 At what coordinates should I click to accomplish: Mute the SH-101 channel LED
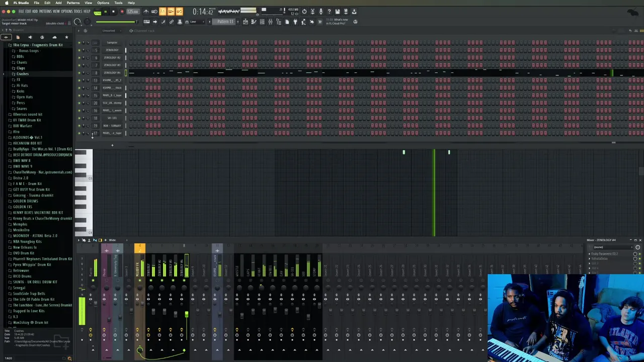[x=78, y=118]
